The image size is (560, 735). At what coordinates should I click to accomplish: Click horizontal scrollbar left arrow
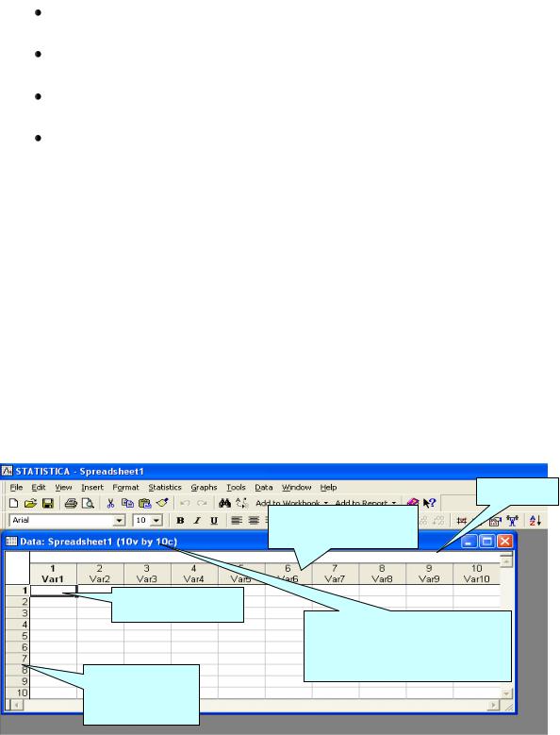pos(17,705)
